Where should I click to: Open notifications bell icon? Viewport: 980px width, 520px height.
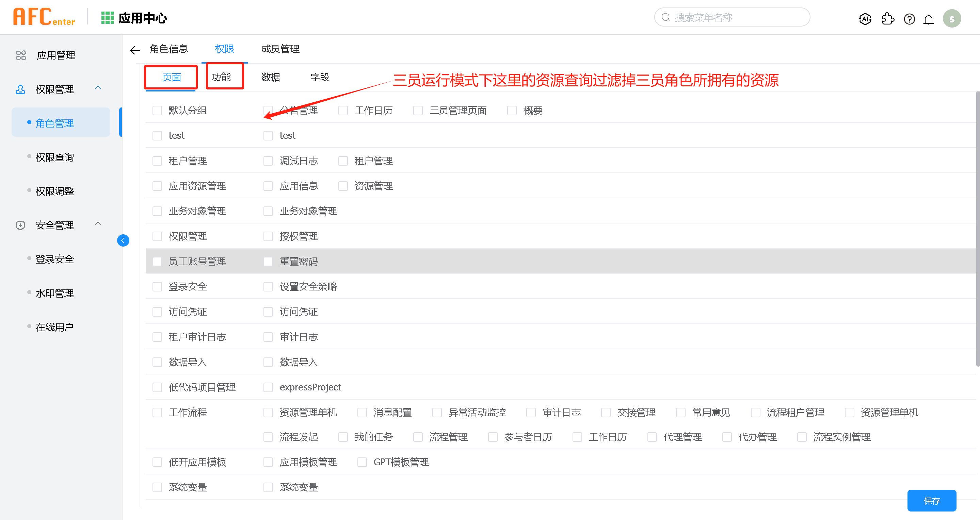coord(929,19)
